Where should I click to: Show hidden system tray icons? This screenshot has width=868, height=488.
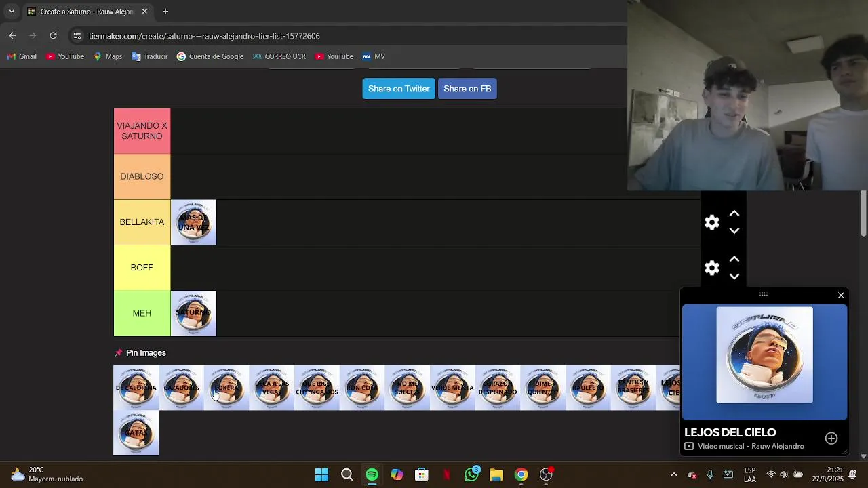pyautogui.click(x=673, y=474)
